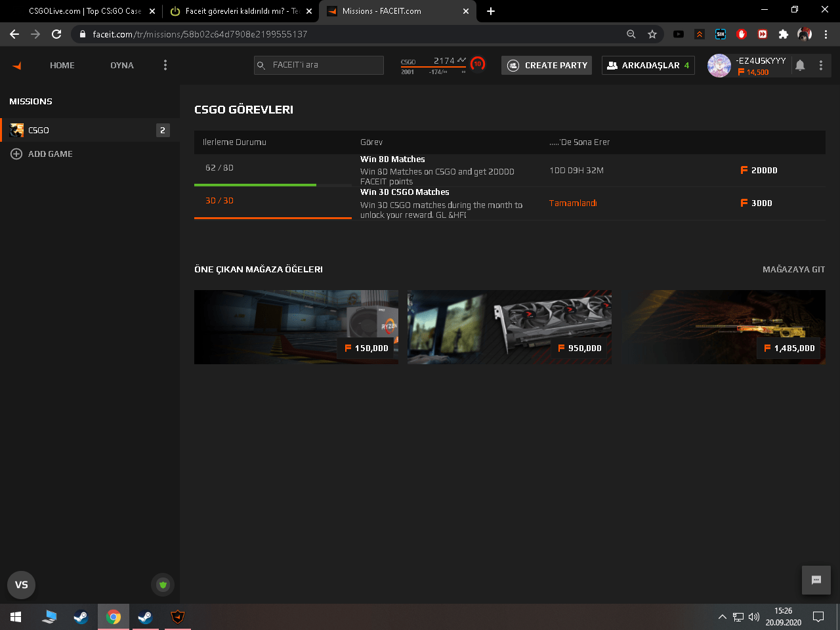Click the red stop-hand ad blocker extension
The width and height of the screenshot is (840, 630).
pyautogui.click(x=742, y=34)
